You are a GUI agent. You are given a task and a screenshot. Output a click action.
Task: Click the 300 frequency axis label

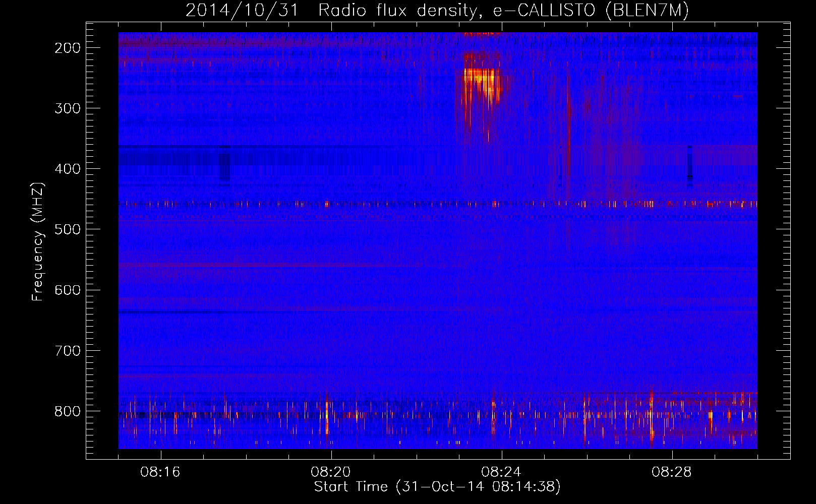point(68,108)
